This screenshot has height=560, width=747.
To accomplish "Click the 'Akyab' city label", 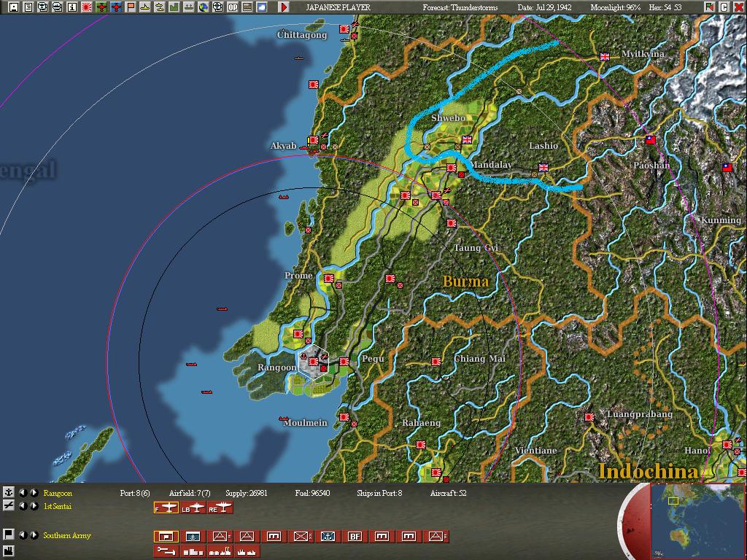I will click(284, 146).
